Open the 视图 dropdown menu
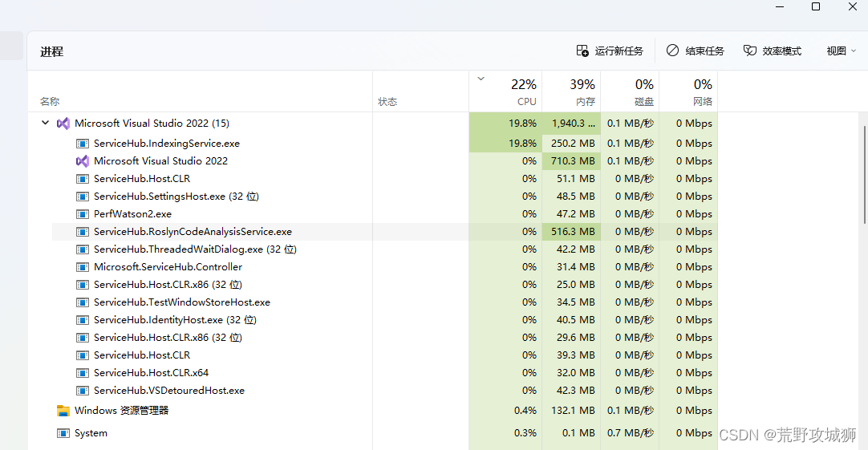Screen dimensions: 868x450 (841, 51)
